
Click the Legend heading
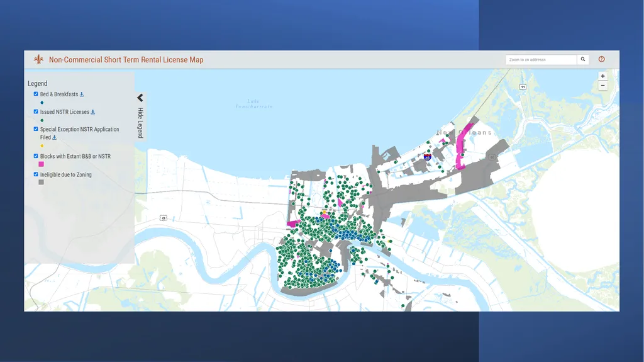(x=37, y=84)
